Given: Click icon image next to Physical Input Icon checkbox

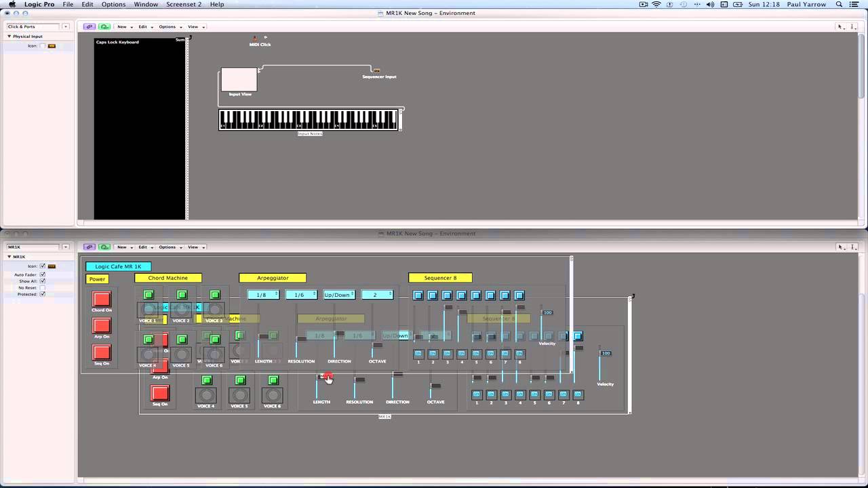Looking at the screenshot, I should (52, 46).
